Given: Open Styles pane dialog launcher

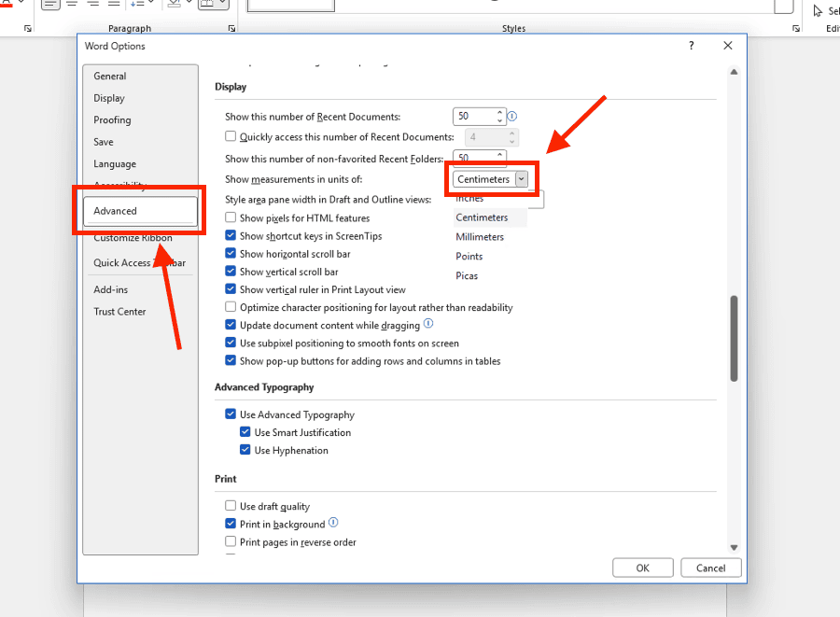Looking at the screenshot, I should tap(797, 28).
